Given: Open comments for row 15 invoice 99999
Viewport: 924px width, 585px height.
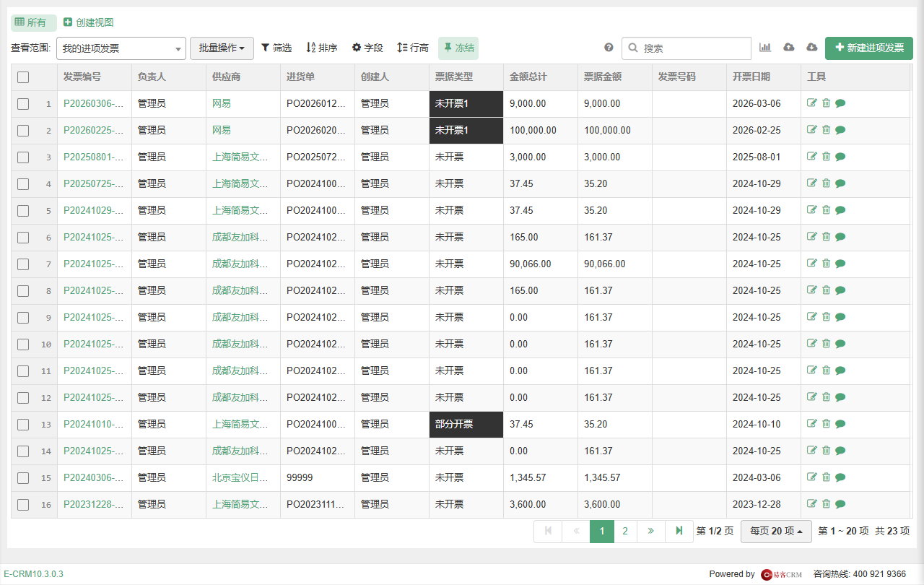Looking at the screenshot, I should click(x=840, y=477).
